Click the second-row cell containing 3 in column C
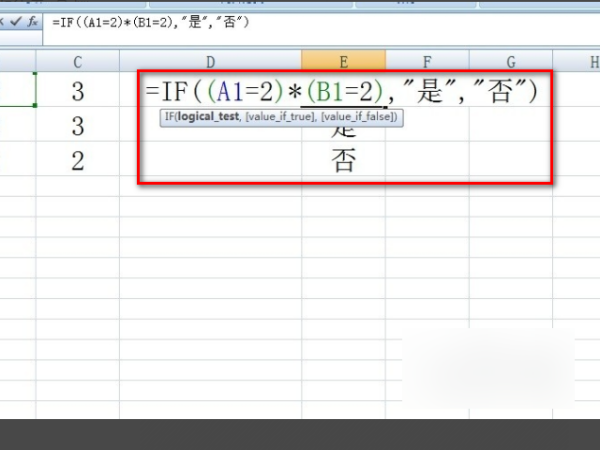Viewport: 600px width, 450px height. click(78, 127)
